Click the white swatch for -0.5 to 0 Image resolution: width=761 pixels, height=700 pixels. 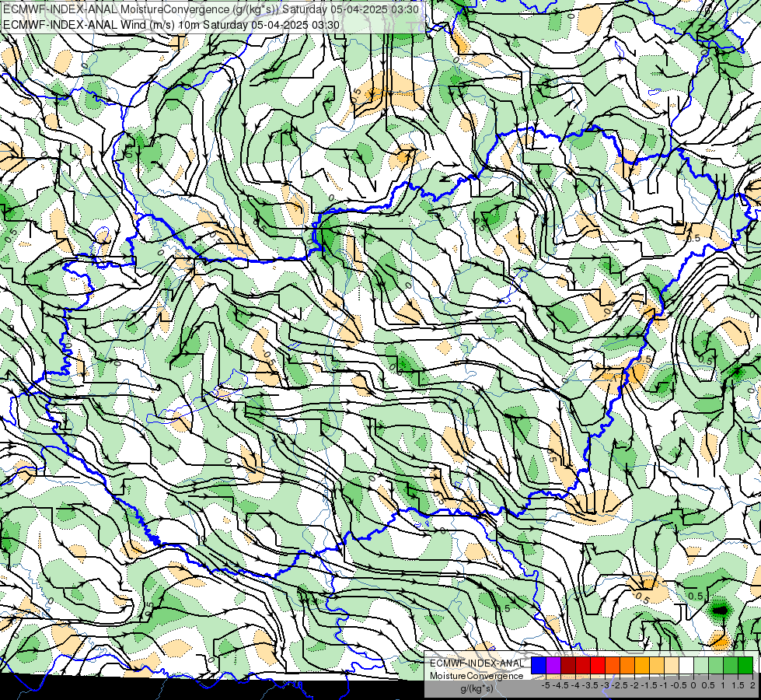(686, 666)
